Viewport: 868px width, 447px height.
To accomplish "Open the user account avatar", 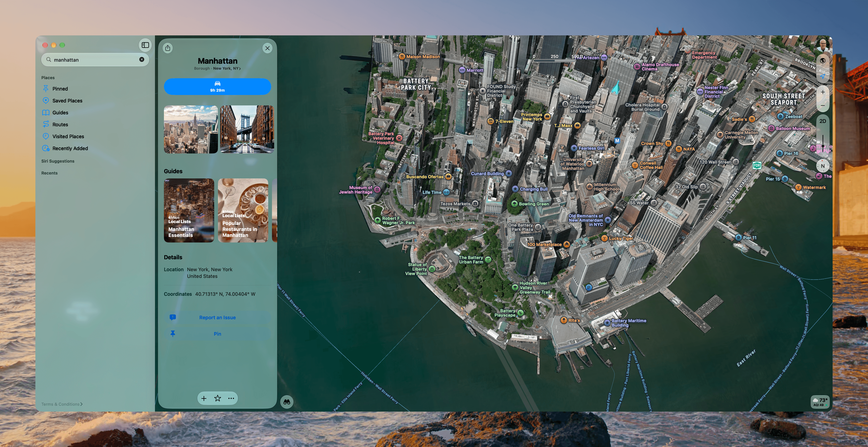I will click(823, 45).
